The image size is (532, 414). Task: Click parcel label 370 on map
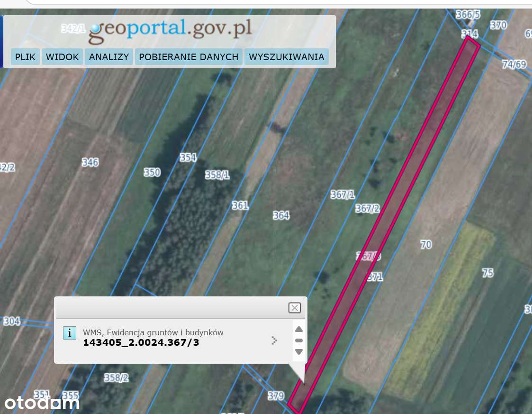click(x=498, y=25)
